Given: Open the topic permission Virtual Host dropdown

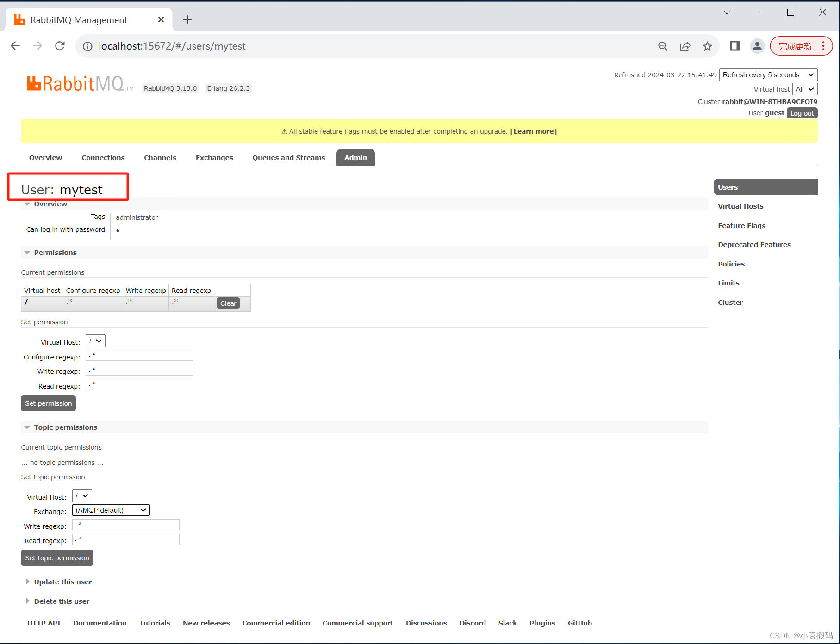Looking at the screenshot, I should pos(82,496).
